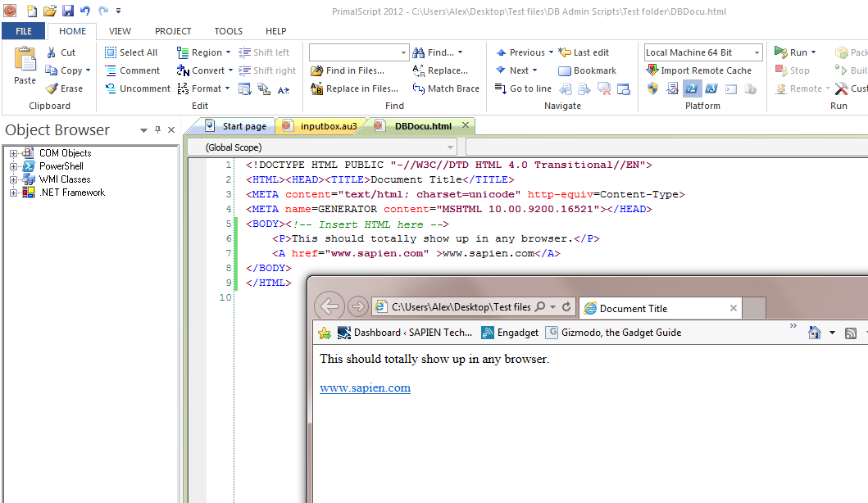
Task: Erase the clipboard contents
Action: pyautogui.click(x=64, y=88)
